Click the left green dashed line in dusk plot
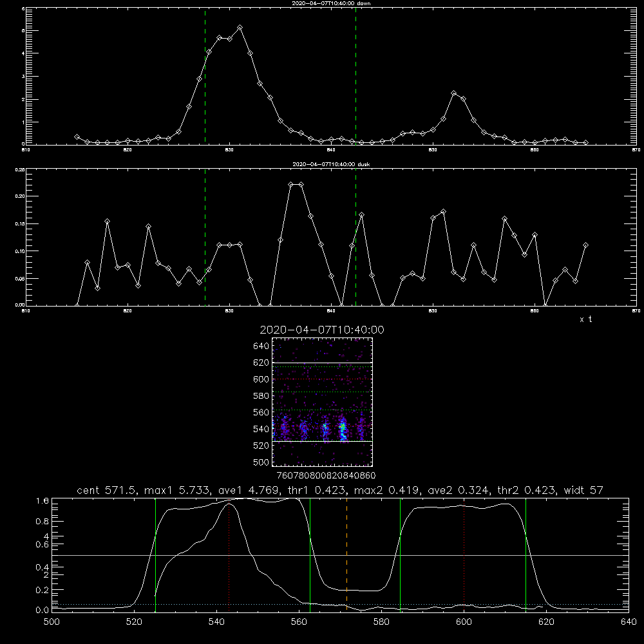 (205, 237)
